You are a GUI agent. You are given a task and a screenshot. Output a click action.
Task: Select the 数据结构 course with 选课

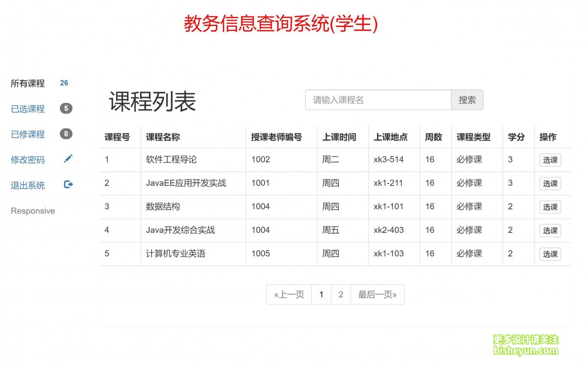coord(550,207)
